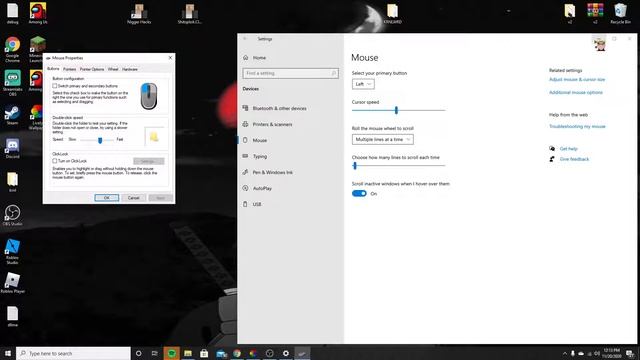The height and width of the screenshot is (360, 640).
Task: Open Microsoft Store from the taskbar
Action: [x=204, y=353]
